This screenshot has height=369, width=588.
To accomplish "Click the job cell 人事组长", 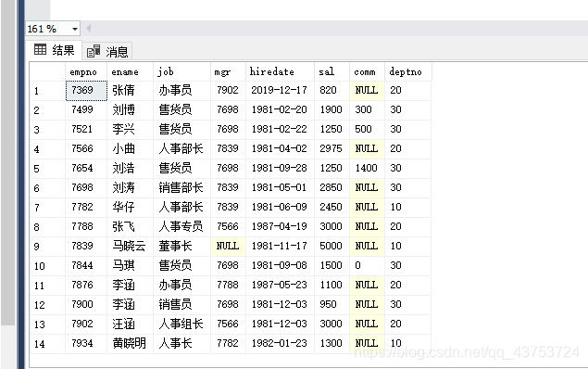I will (x=181, y=324).
